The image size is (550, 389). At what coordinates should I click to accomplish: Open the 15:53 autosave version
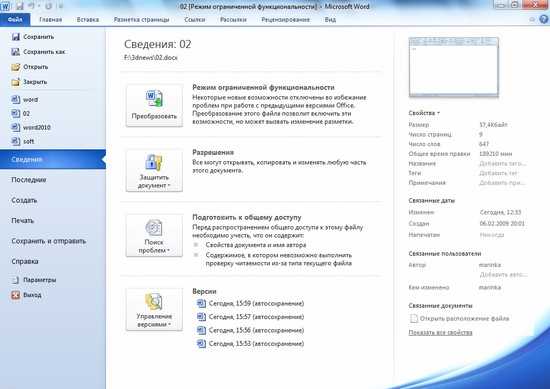point(251,343)
